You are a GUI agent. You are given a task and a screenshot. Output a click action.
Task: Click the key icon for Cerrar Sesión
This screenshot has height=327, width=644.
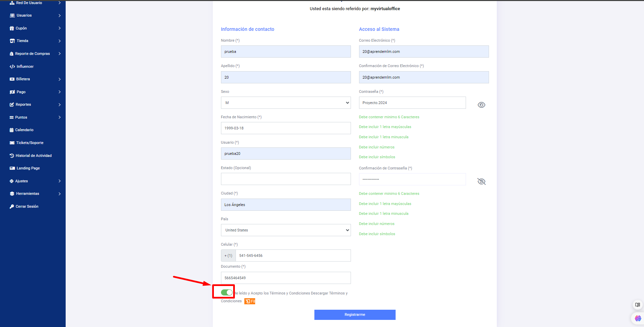pos(12,206)
